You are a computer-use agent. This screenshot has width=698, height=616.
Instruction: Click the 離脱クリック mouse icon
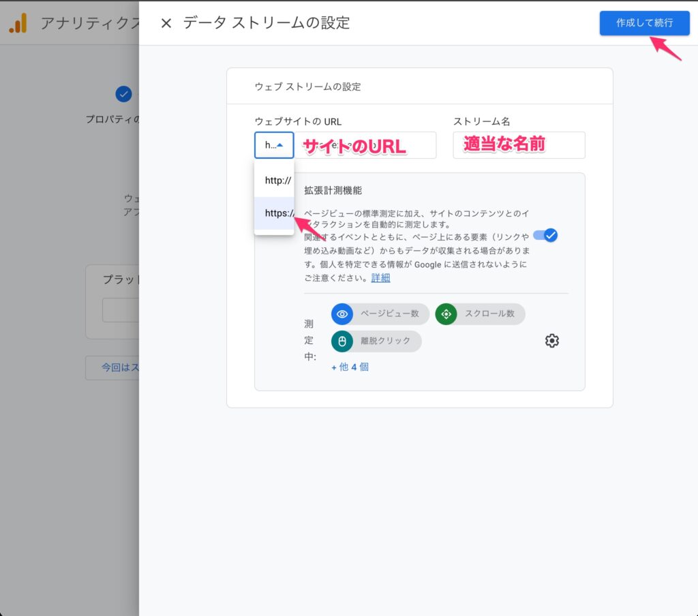(x=342, y=341)
